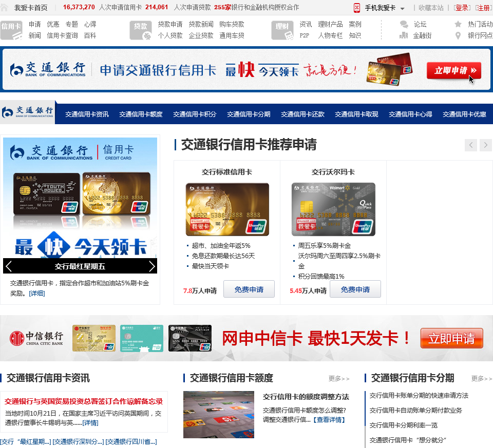The height and width of the screenshot is (448, 493).
Task: Click the right arrow on the slideshow caption
Action: coord(151,266)
